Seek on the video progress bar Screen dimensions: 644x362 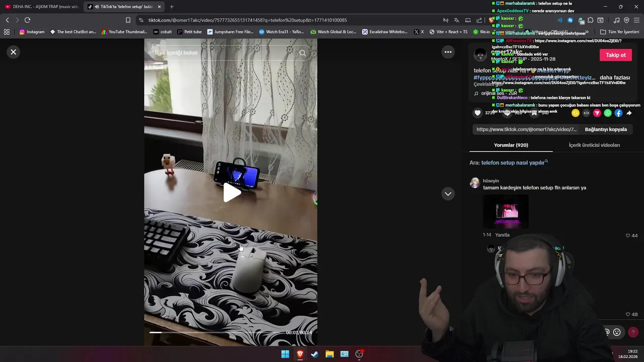click(216, 332)
